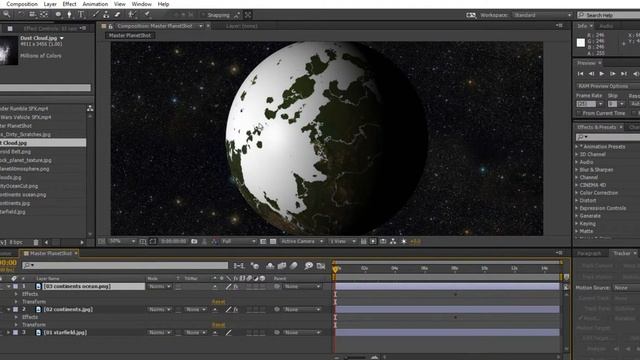Screen dimensions: 640x360
Task: Click Reset for 03 continents ocean Transform
Action: pyautogui.click(x=218, y=302)
